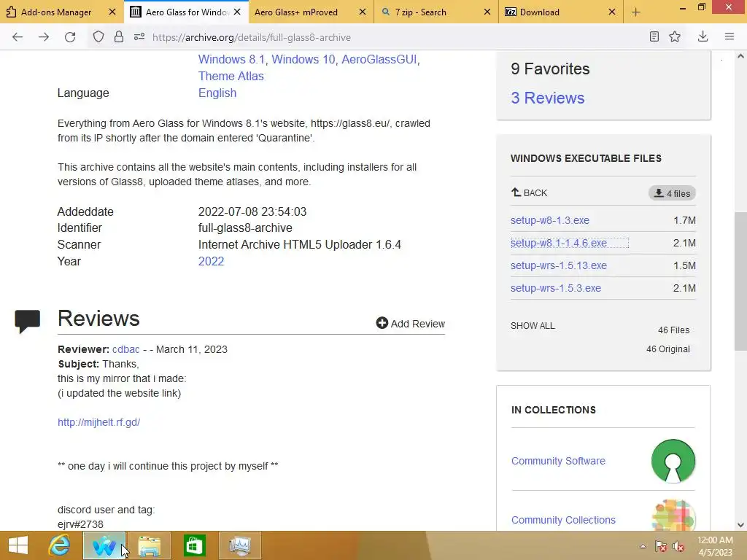The image size is (747, 560).
Task: Click the Reviews speech bubble icon
Action: [x=27, y=322]
